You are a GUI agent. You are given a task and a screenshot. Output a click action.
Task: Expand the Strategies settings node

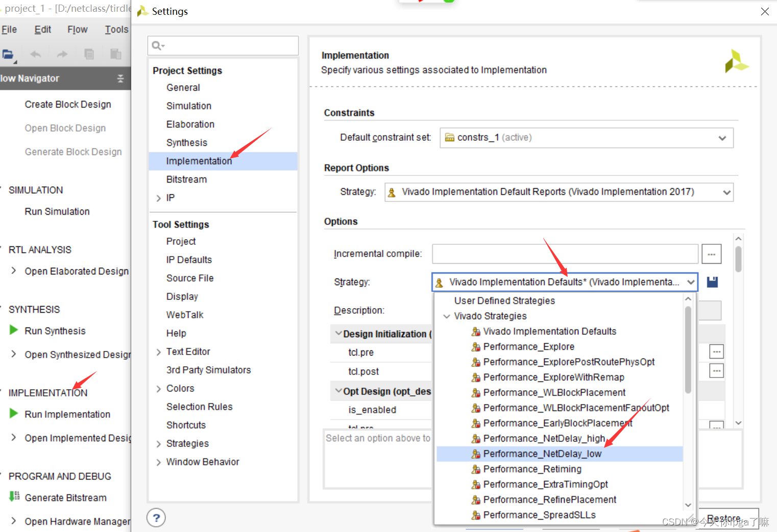pos(159,444)
